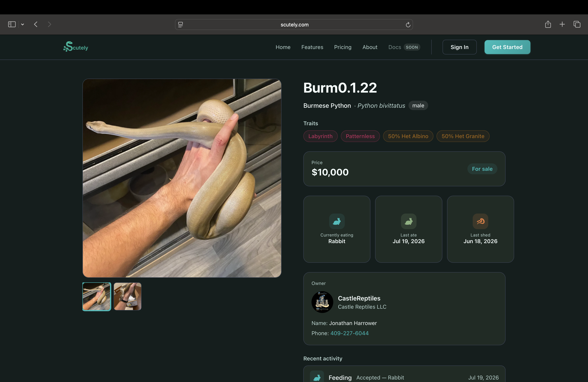The height and width of the screenshot is (382, 588).
Task: Click the male sex badge
Action: click(418, 105)
